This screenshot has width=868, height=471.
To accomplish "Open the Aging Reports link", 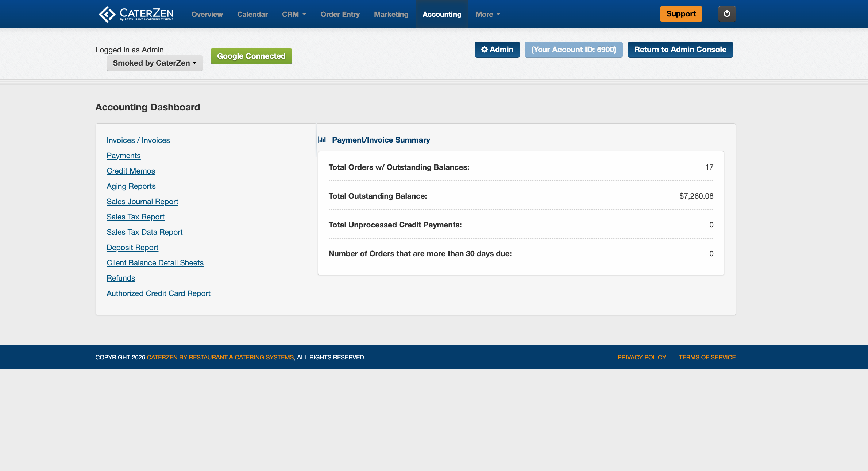I will pos(131,186).
